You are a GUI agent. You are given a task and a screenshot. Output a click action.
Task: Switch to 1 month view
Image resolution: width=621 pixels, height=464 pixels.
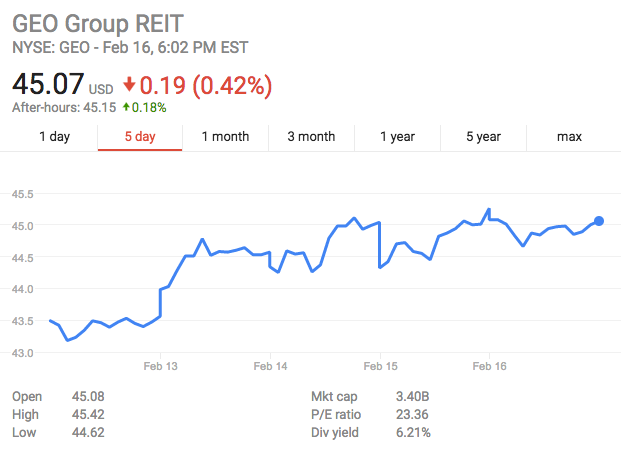[225, 137]
